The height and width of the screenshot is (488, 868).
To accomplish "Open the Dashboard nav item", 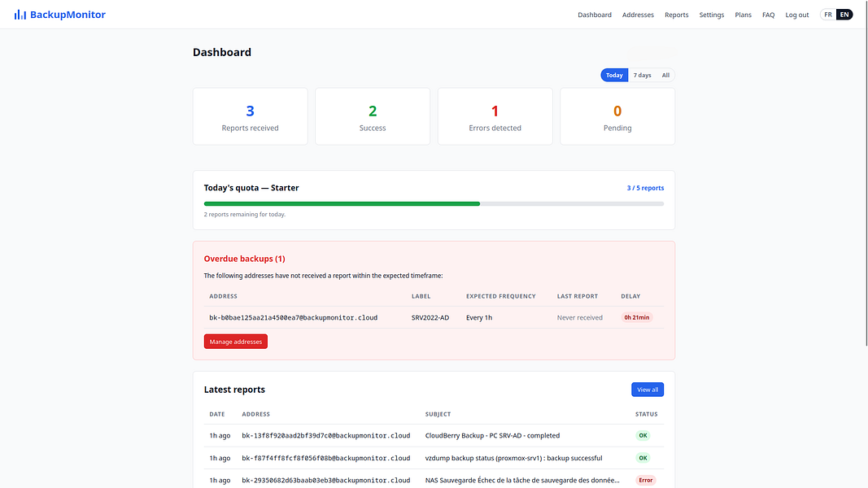I will (595, 15).
